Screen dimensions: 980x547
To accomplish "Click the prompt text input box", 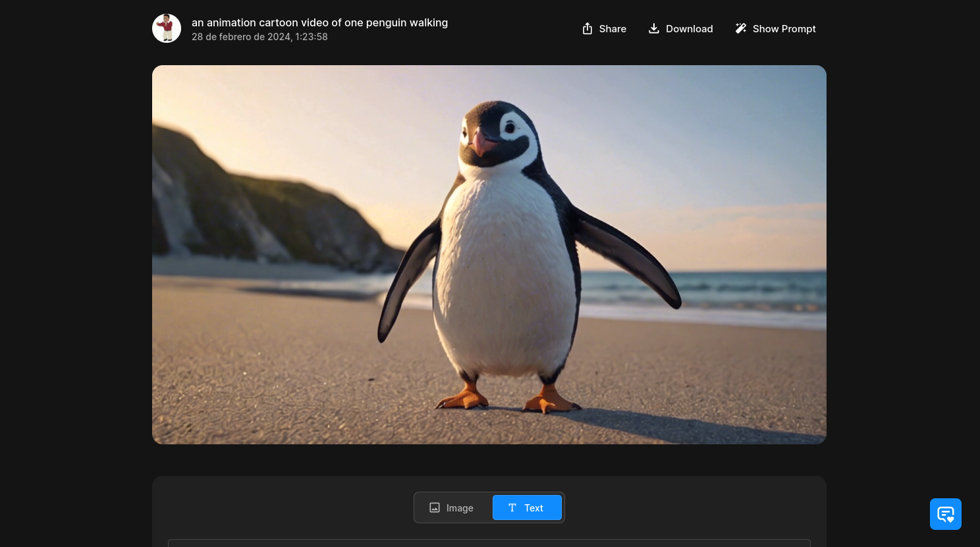I will pyautogui.click(x=489, y=542).
